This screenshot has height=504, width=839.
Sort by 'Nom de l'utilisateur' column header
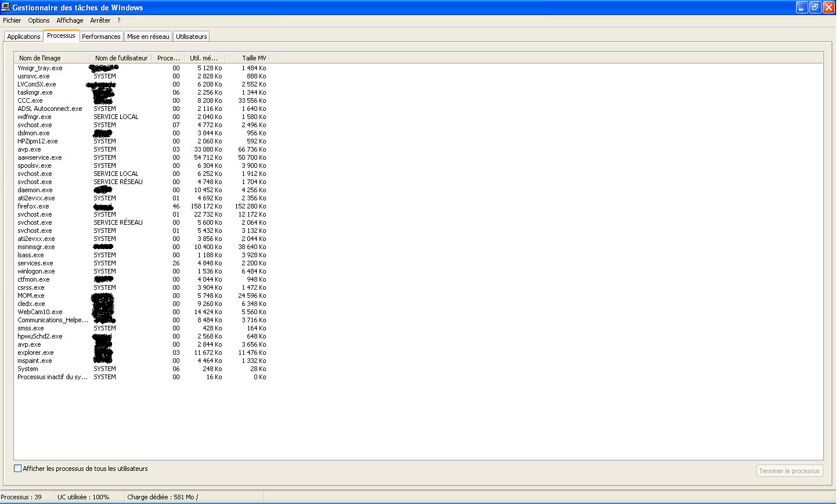[x=121, y=58]
